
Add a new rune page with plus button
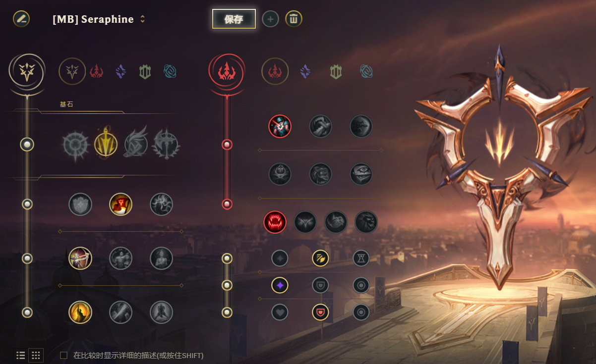pos(270,19)
